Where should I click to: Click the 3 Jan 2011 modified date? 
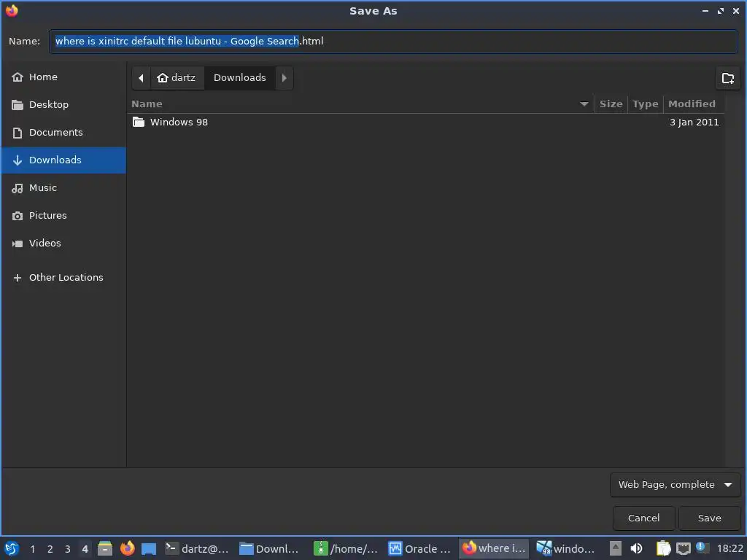tap(694, 122)
